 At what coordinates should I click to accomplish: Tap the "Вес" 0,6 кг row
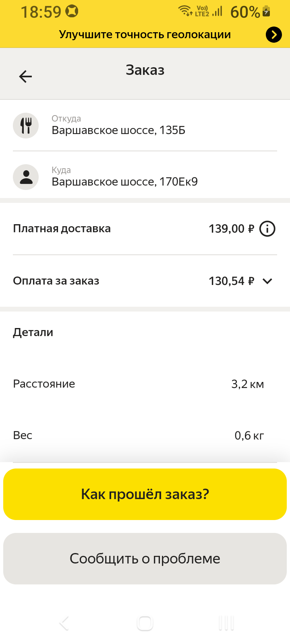tap(139, 436)
